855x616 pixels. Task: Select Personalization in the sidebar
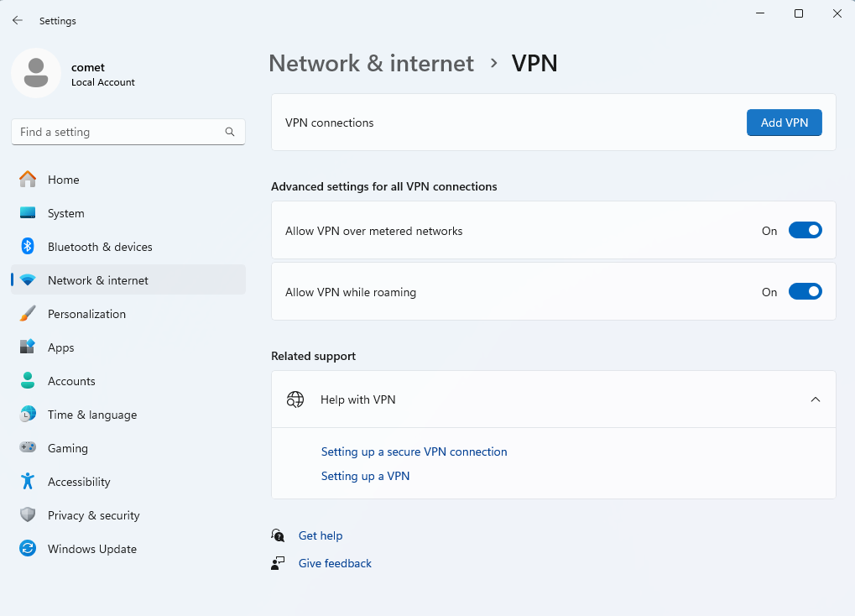click(128, 314)
